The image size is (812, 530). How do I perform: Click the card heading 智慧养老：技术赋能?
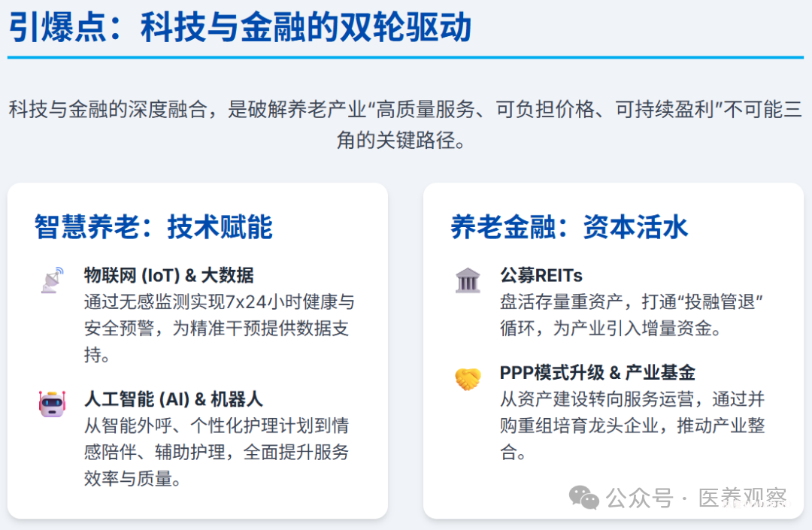[x=153, y=227]
